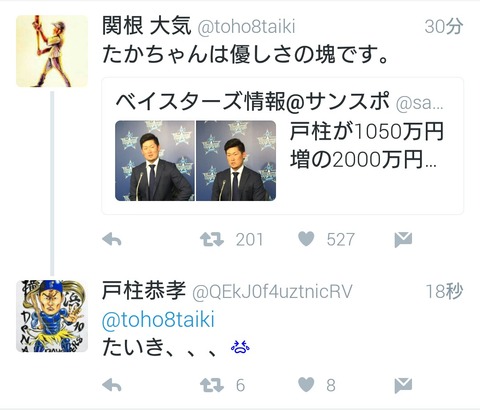Viewport: 480px width, 410px height.
Task: Open the 戸柱恭孝 display name
Action: tap(144, 291)
